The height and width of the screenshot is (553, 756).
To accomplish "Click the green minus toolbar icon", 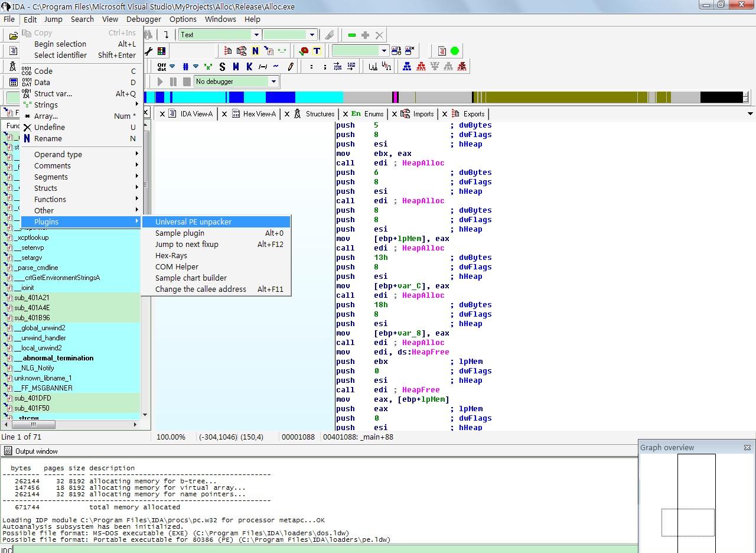I will (352, 35).
